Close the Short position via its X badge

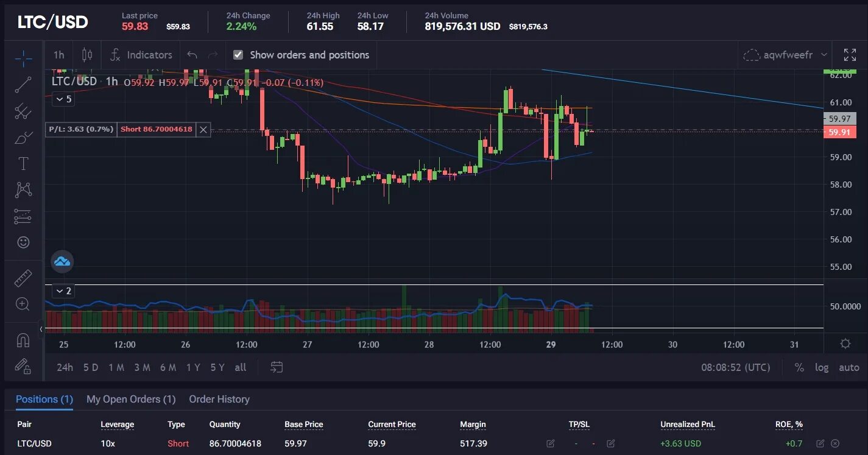(203, 129)
